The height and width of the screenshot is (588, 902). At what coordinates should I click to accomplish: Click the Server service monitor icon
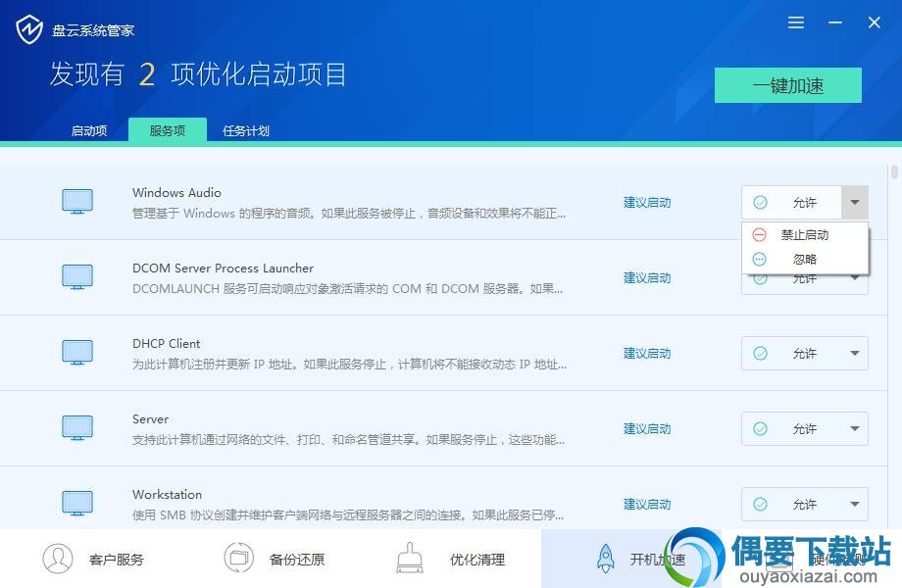tap(77, 427)
